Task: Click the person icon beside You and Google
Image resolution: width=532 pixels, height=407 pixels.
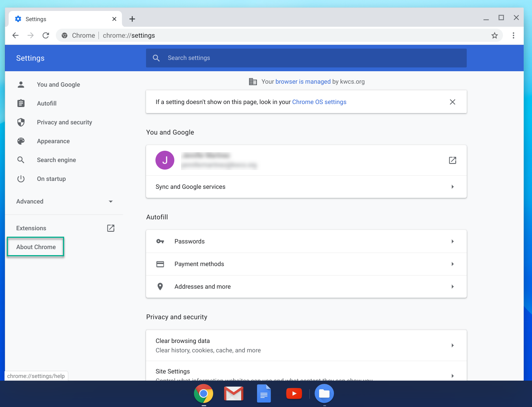Action: point(21,84)
